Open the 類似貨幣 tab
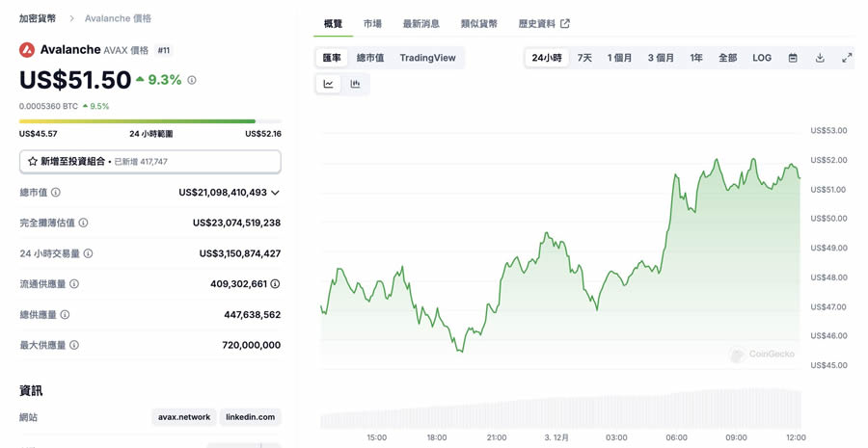 pos(478,24)
